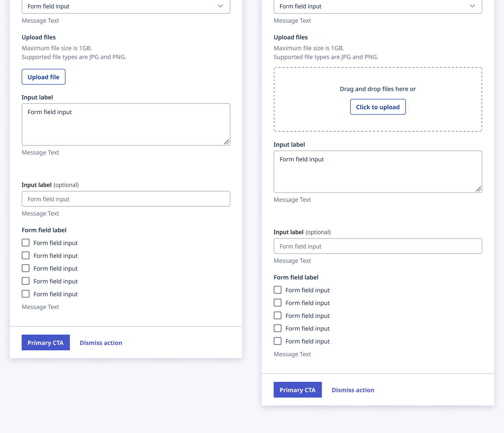This screenshot has width=504, height=433.
Task: Check the third checkbox in left form
Action: tap(26, 268)
